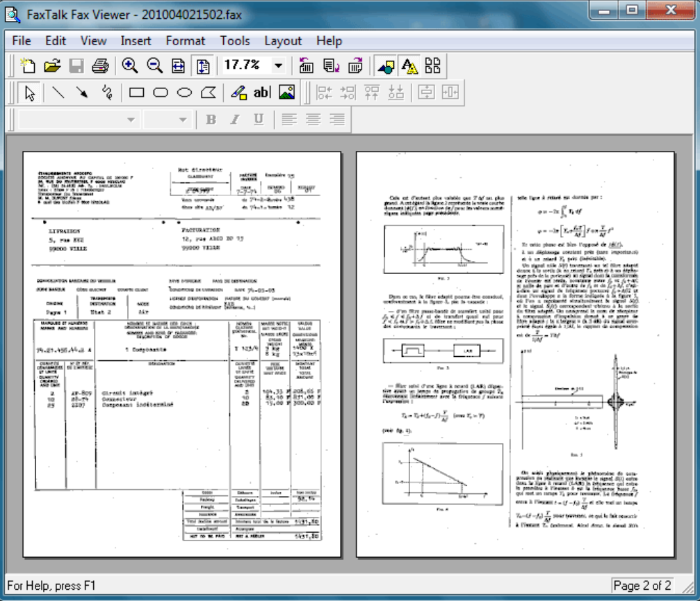The image size is (700, 601).
Task: Select the Rounded rectangle tool
Action: tap(161, 93)
